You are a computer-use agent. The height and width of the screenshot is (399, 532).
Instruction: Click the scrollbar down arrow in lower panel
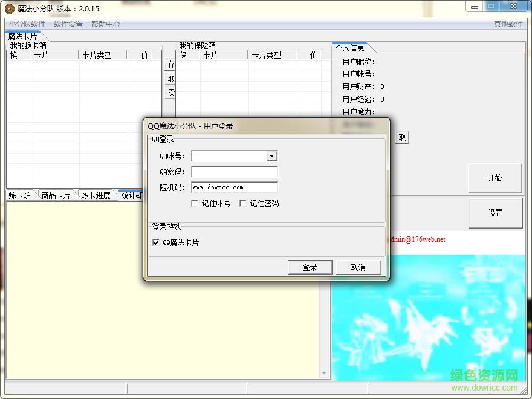click(325, 373)
